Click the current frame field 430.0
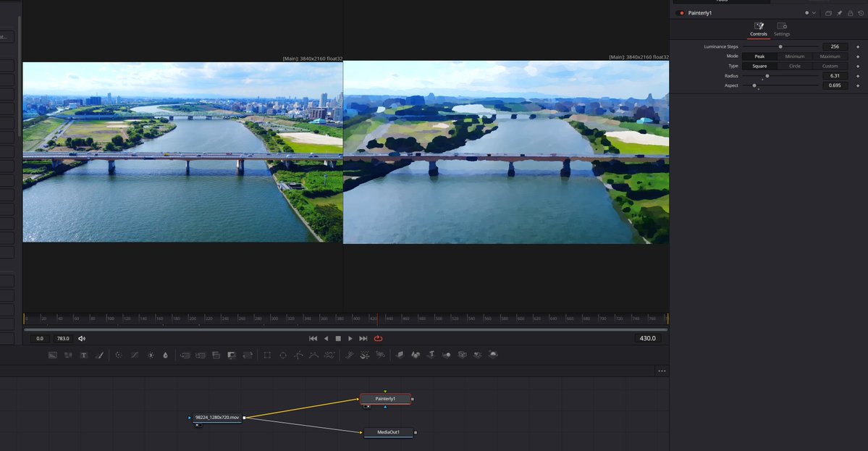 point(647,338)
